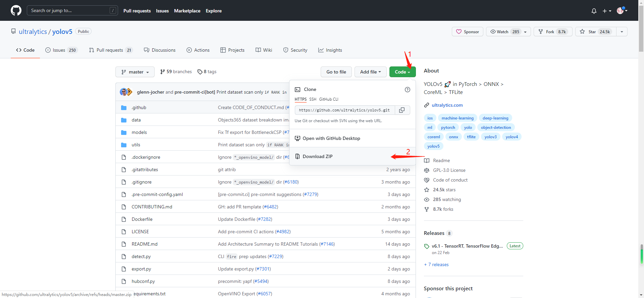Open ultralytics.com website link
644x298 pixels.
point(447,105)
